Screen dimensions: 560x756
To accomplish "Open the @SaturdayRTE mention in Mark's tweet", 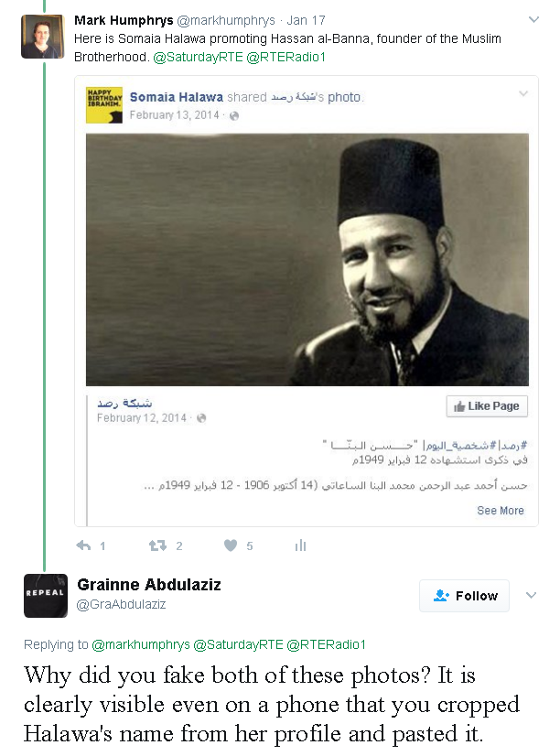I will point(198,57).
